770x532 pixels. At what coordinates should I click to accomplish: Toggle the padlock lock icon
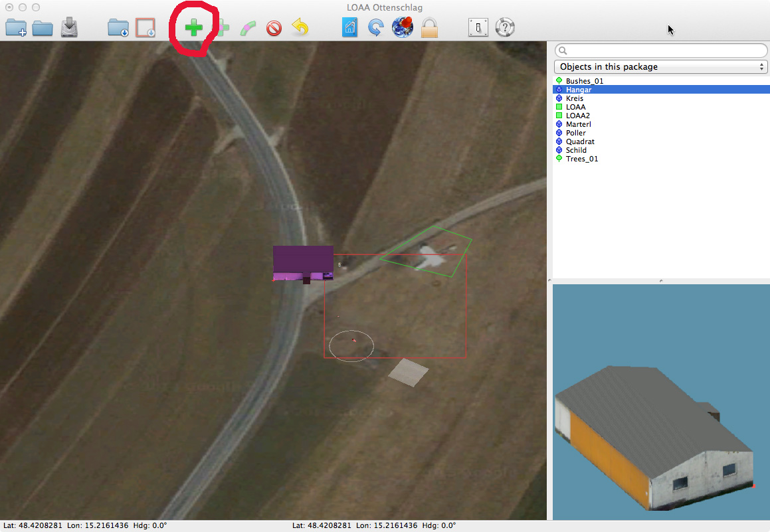(429, 28)
